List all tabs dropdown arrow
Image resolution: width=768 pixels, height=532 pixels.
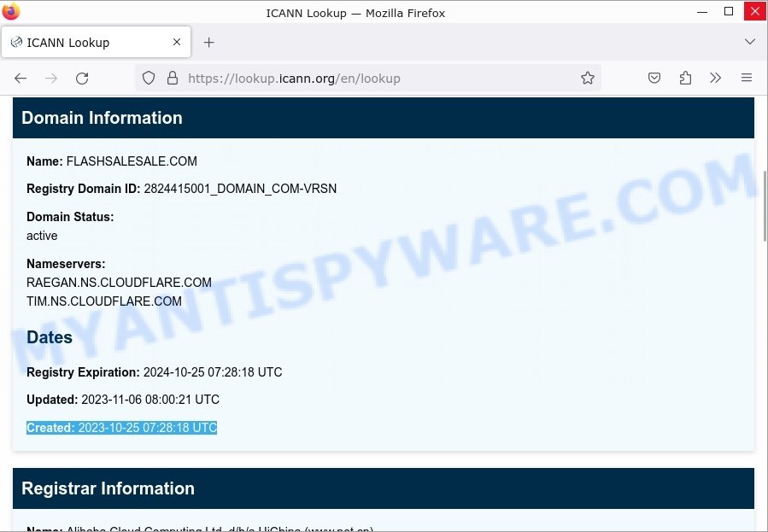pyautogui.click(x=750, y=42)
